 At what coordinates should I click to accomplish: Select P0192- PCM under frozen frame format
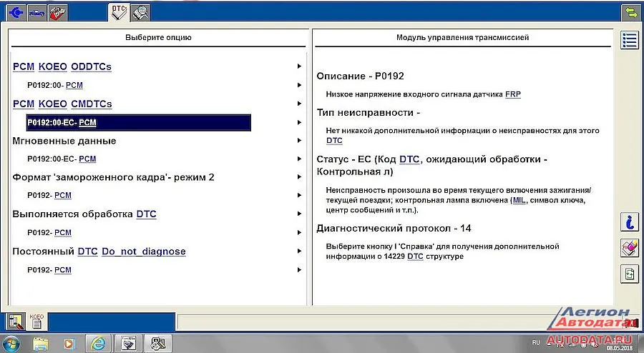coord(49,195)
